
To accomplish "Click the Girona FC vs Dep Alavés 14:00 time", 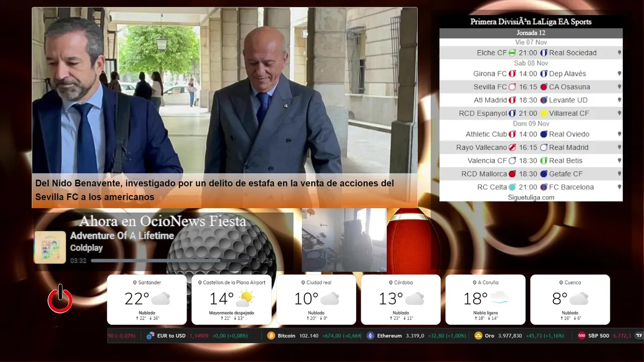I will point(528,74).
